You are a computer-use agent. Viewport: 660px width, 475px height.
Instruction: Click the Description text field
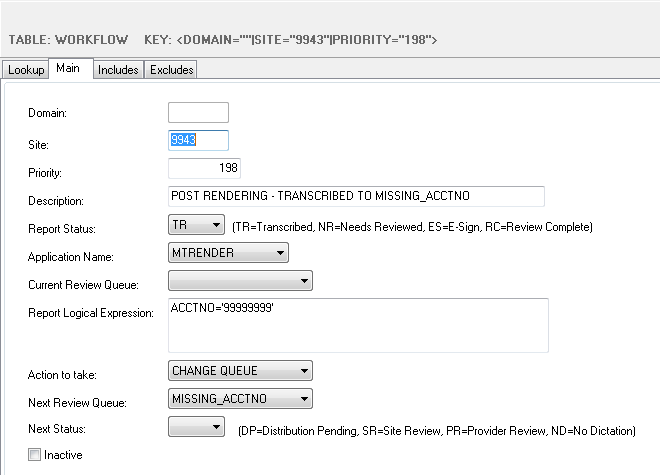[x=357, y=196]
